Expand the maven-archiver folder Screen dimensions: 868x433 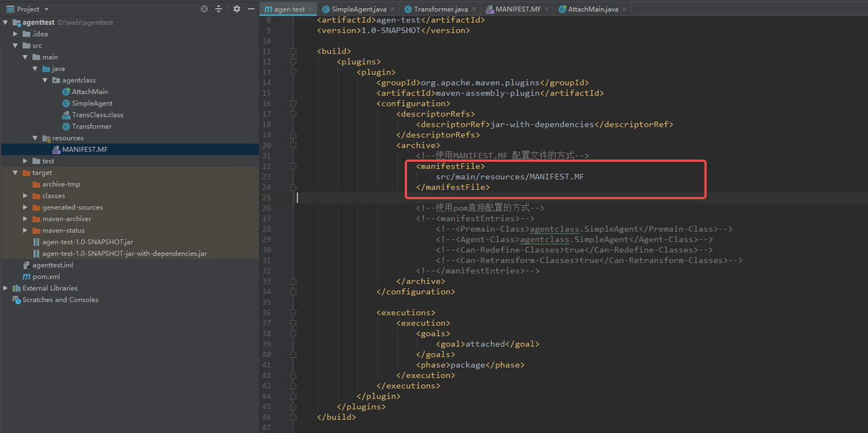click(x=26, y=218)
